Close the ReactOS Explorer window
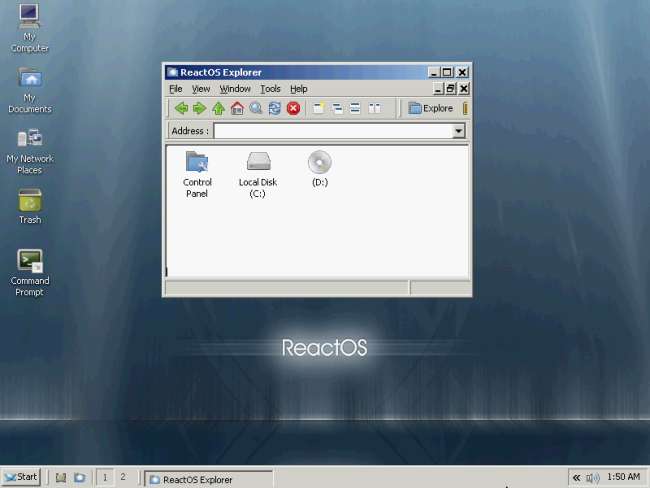This screenshot has width=650, height=488. [462, 73]
